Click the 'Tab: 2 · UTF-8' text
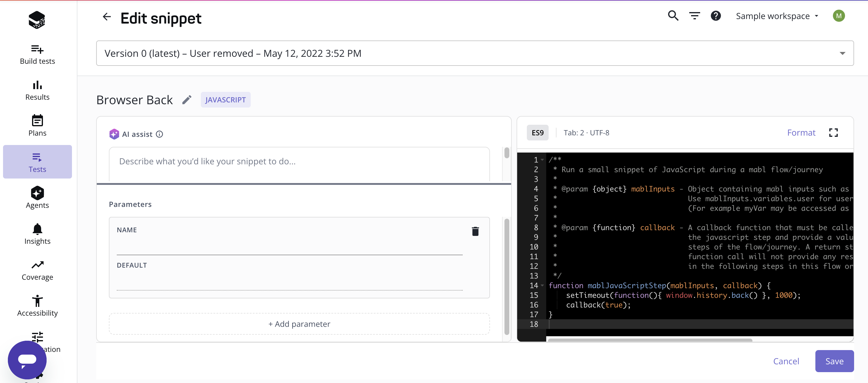The image size is (868, 383). [586, 133]
